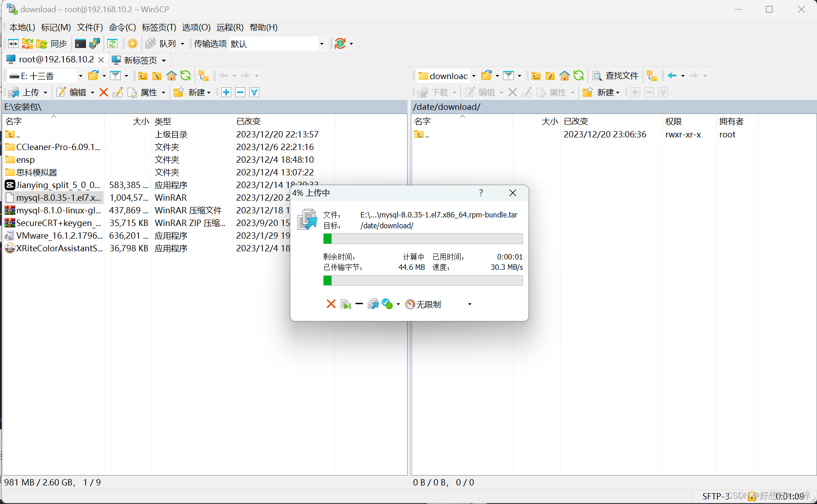Select the 思科模拟器 folder in local panel
817x504 pixels.
point(37,172)
